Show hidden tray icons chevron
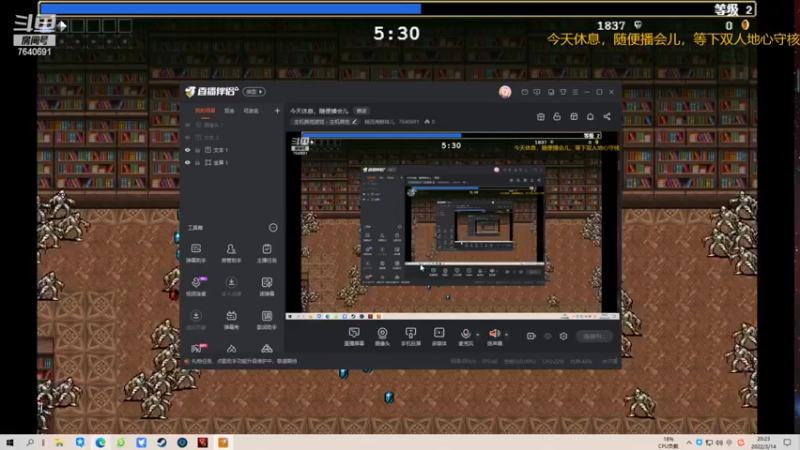Viewport: 800px width, 450px height. coord(689,442)
